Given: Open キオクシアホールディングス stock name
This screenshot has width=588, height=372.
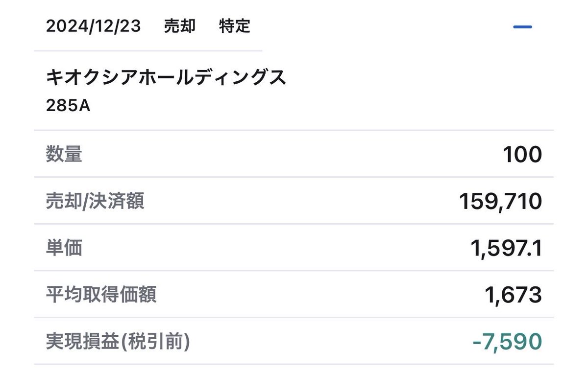Looking at the screenshot, I should pos(166,78).
